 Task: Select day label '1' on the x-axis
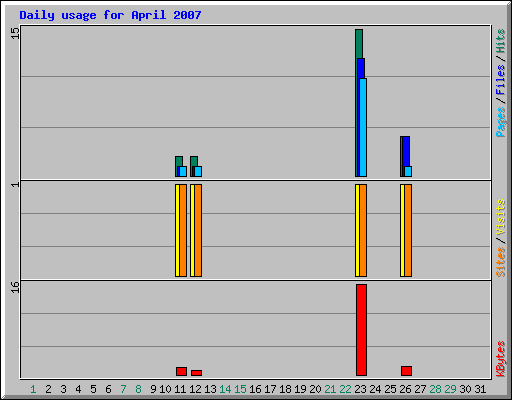[x=33, y=389]
